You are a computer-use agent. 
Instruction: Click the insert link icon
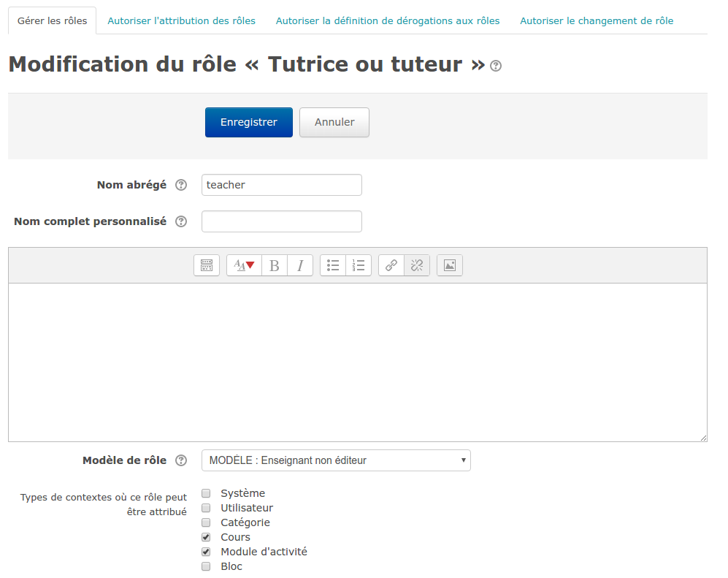coord(391,265)
